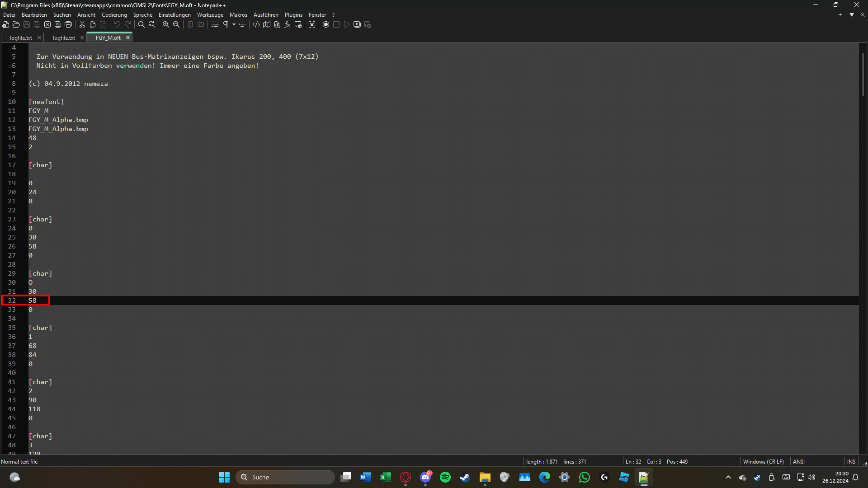Open the tab list dropdown triangle
Screen dimensions: 868x488
pyautogui.click(x=852, y=15)
